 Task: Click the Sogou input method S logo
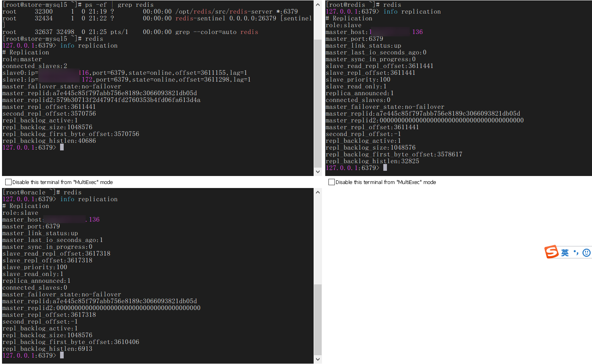[552, 252]
